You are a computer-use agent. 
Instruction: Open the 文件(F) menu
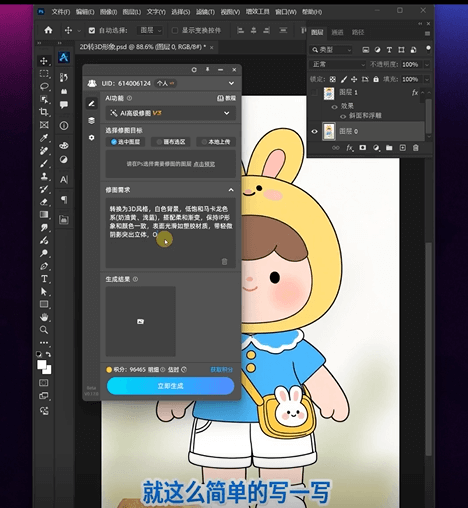pos(60,12)
